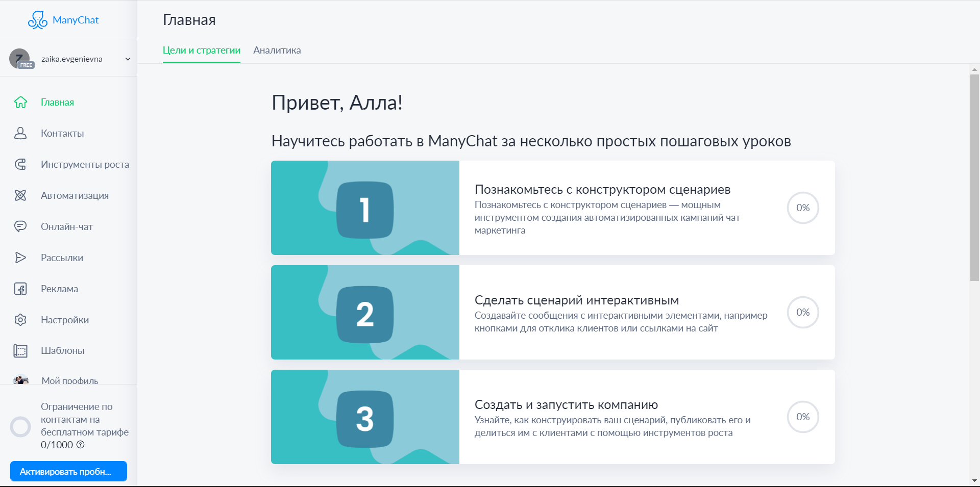Open Настройки section
The height and width of the screenshot is (487, 980).
pyautogui.click(x=65, y=320)
